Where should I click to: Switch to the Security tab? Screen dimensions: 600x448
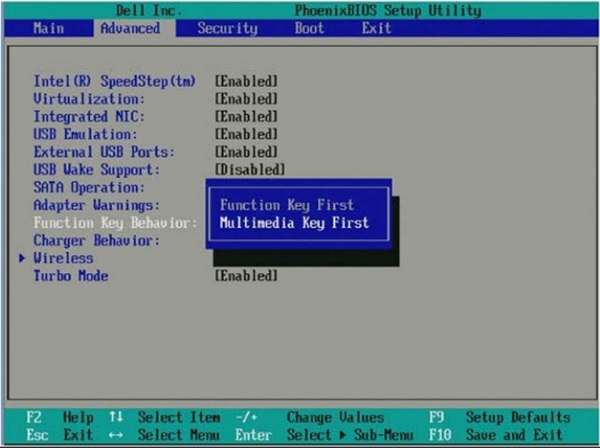[x=227, y=28]
